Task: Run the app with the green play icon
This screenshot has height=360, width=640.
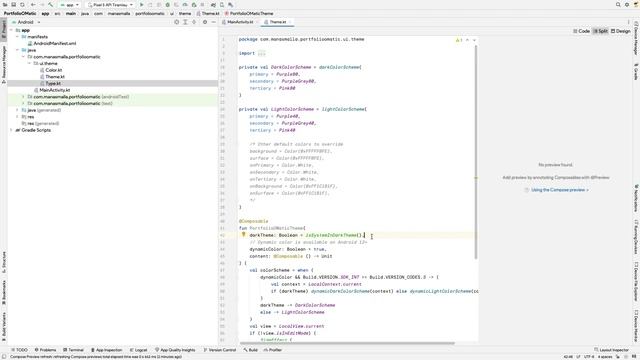Action: [x=142, y=4]
